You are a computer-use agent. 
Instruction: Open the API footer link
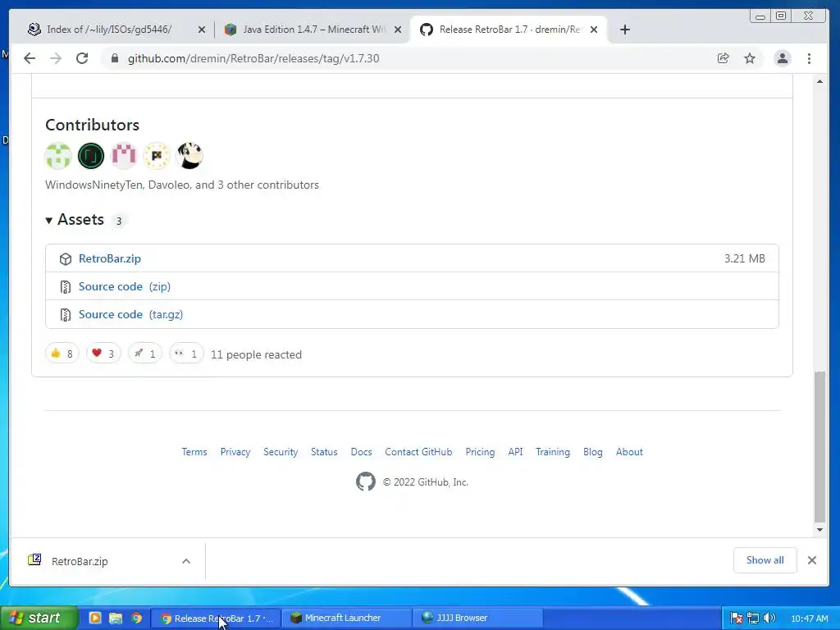(x=515, y=452)
